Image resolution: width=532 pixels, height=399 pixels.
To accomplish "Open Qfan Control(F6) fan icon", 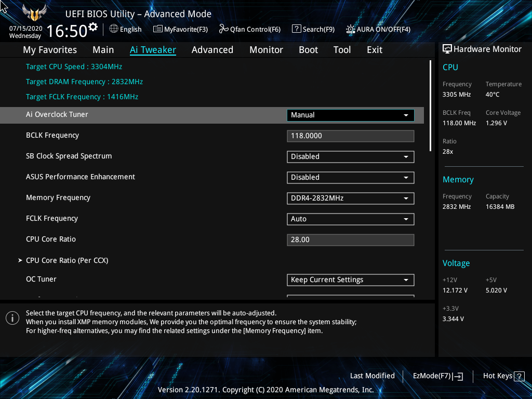I will (x=223, y=29).
